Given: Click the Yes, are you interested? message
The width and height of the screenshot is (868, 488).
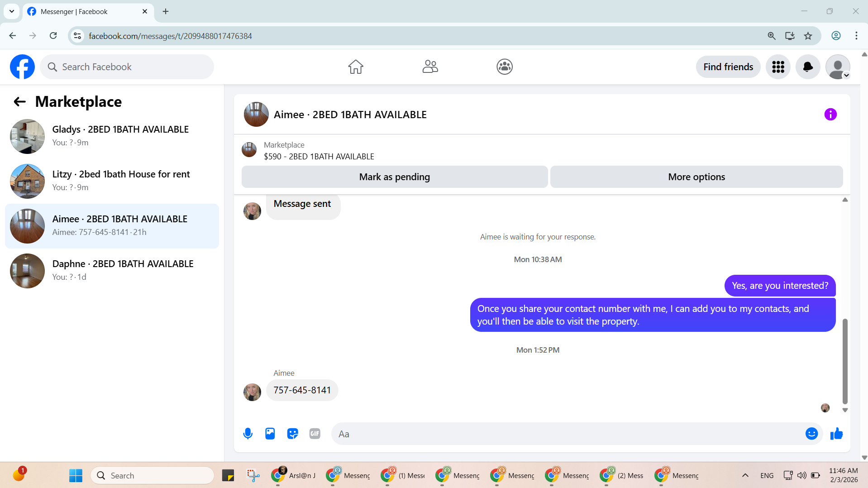Looking at the screenshot, I should (780, 286).
